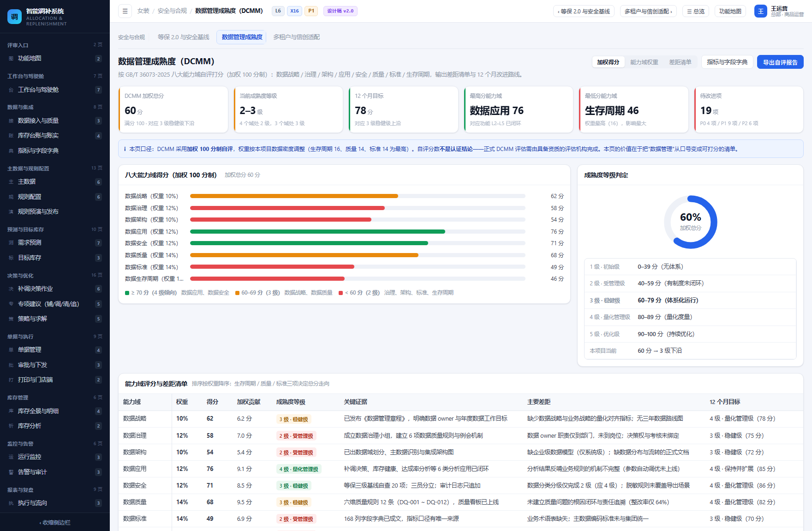Open 执行与流向 in sidebar
The width and height of the screenshot is (812, 531).
click(x=55, y=503)
